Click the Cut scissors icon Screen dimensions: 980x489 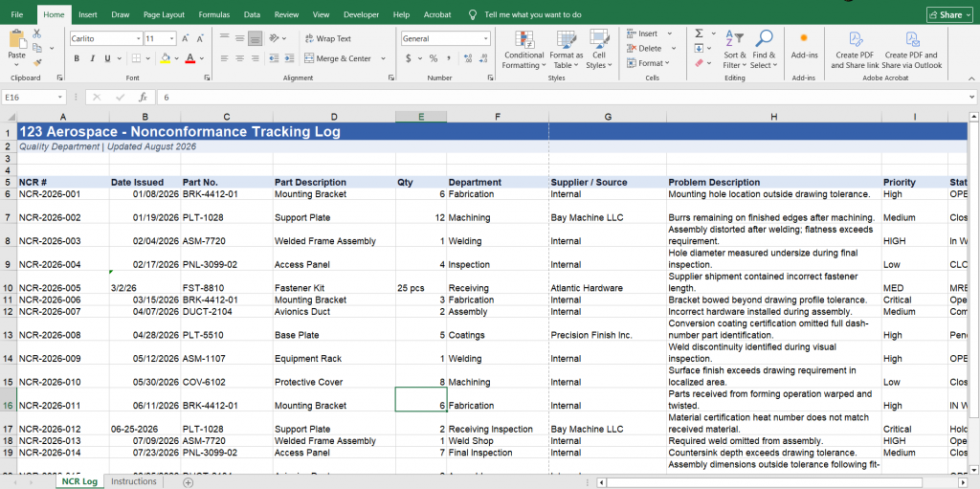tap(37, 33)
